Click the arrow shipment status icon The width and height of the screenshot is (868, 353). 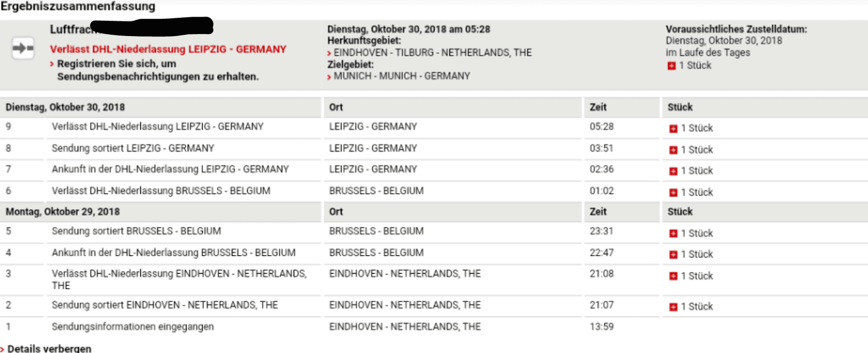pos(23,48)
